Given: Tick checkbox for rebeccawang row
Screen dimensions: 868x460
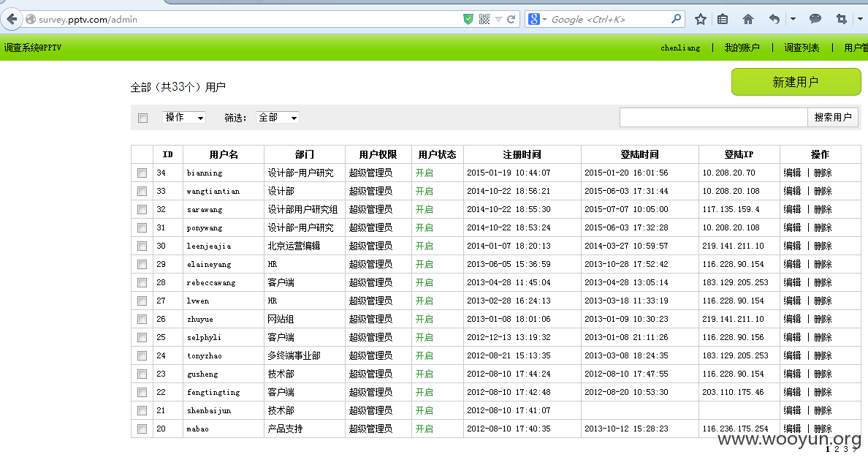Looking at the screenshot, I should pyautogui.click(x=142, y=282).
